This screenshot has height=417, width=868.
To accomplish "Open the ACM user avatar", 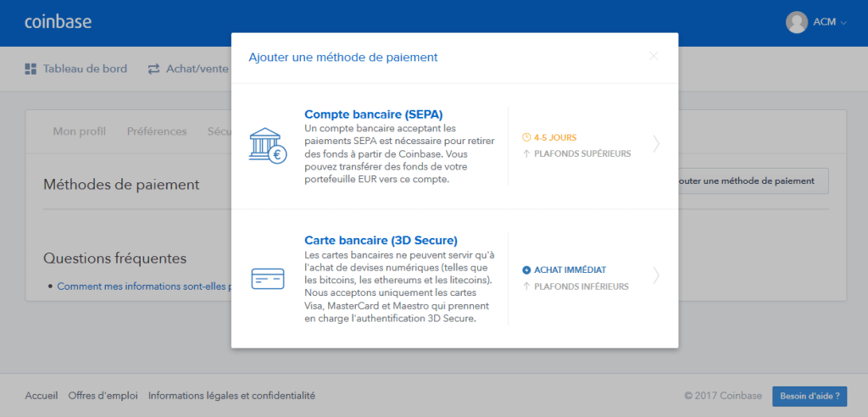I will tap(797, 23).
